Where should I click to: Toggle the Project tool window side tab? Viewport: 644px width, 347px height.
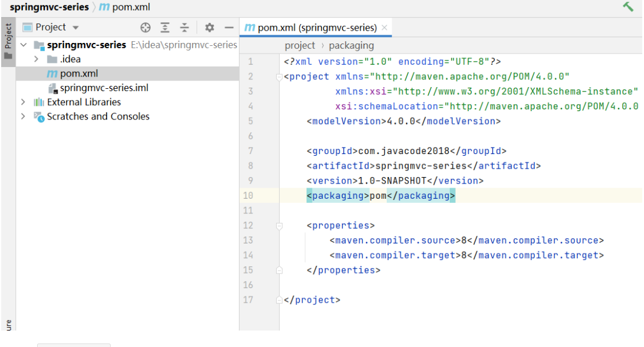(8, 41)
